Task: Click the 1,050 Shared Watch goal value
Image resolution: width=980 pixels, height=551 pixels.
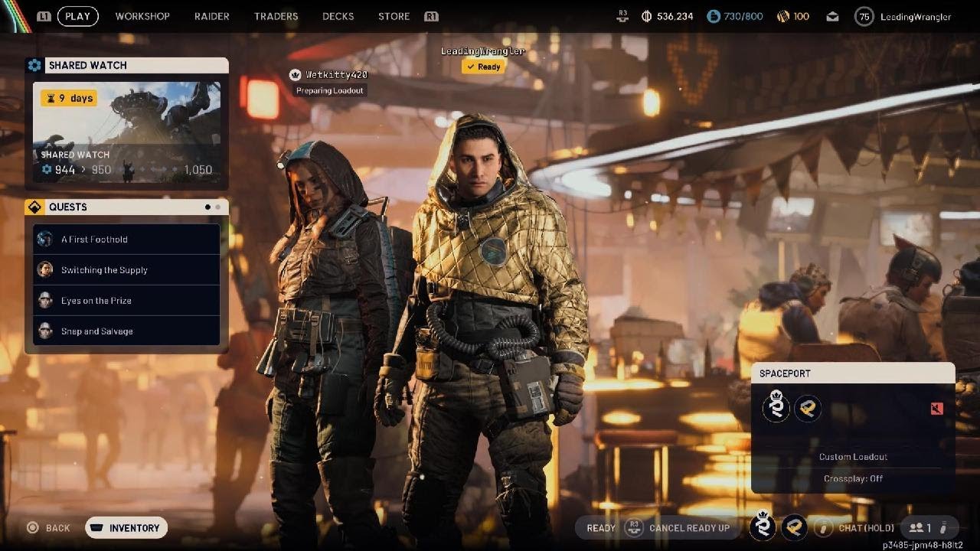Action: tap(198, 170)
